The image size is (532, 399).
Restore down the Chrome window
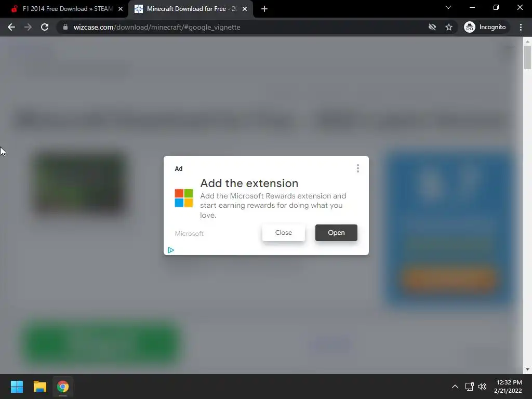pos(496,7)
